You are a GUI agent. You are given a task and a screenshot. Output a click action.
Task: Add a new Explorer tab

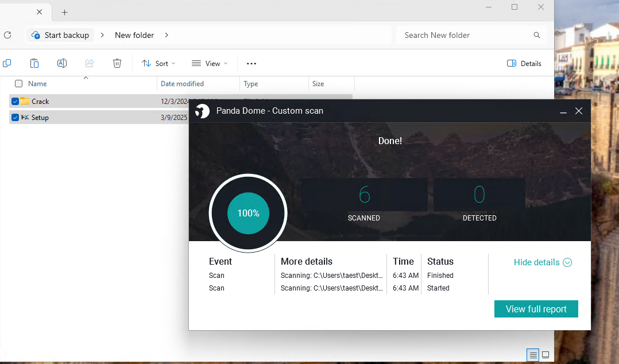tap(65, 12)
